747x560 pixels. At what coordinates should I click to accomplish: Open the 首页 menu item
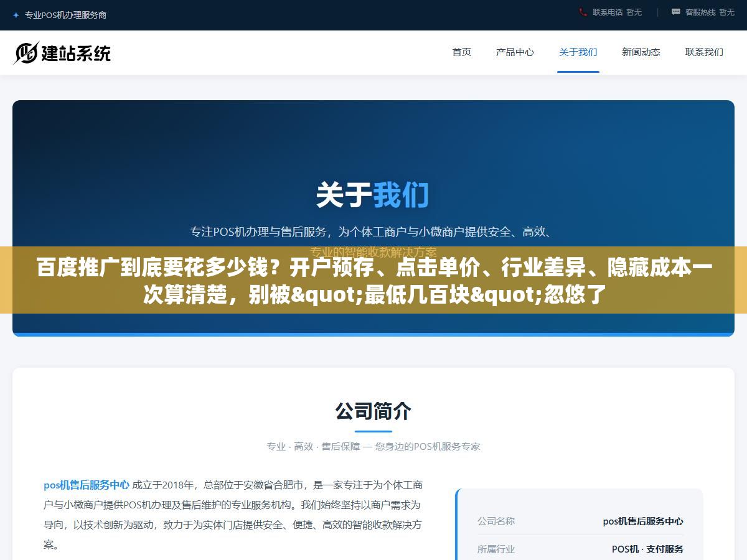(462, 52)
